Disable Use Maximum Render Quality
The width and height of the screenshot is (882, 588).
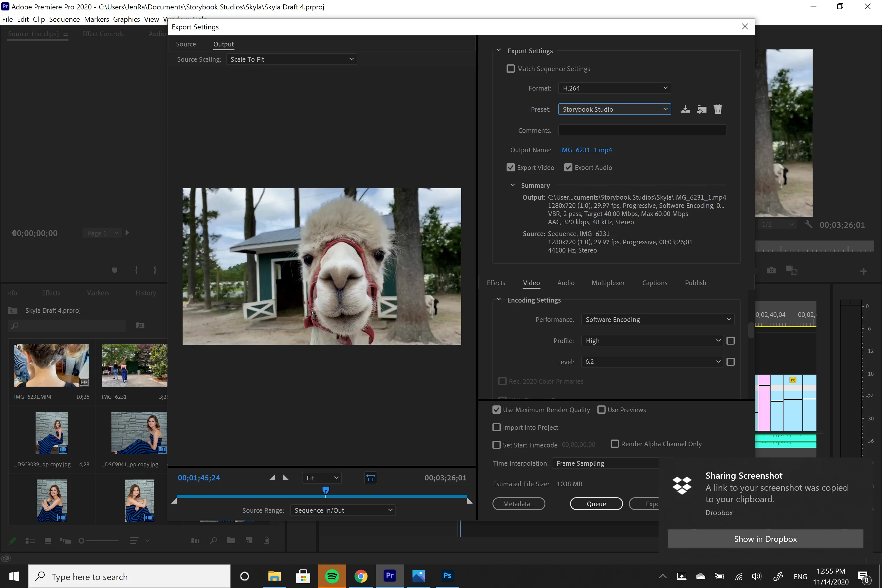point(497,410)
